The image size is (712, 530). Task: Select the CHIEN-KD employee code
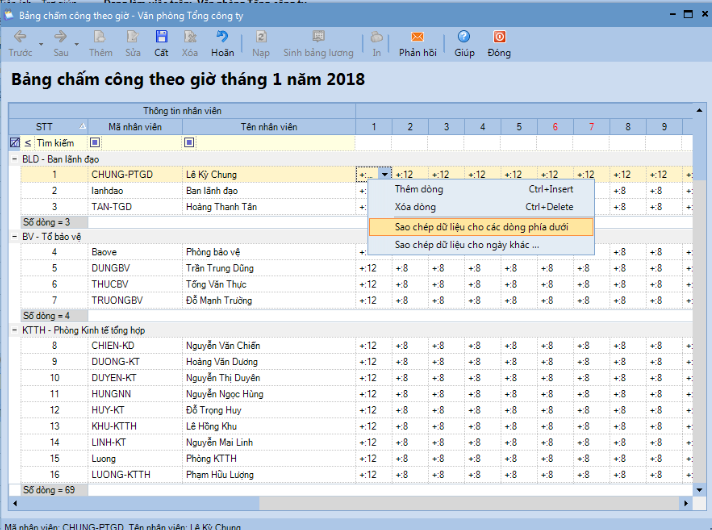pos(135,346)
